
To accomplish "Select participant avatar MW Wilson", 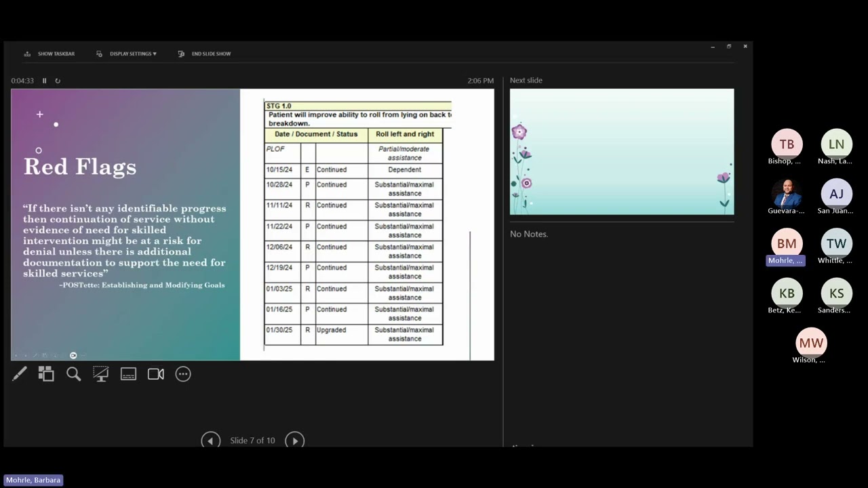I will click(x=811, y=343).
